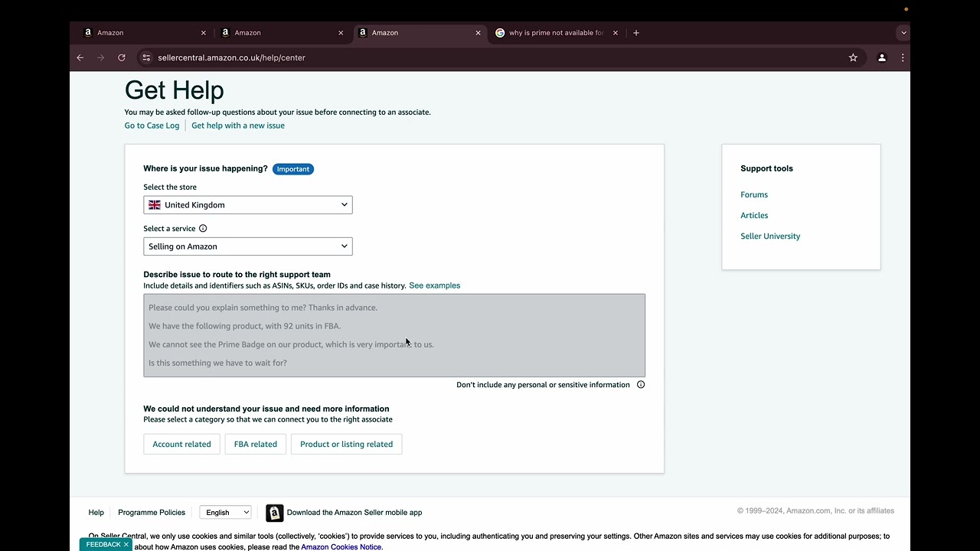Open the browser profile icon
The width and height of the screenshot is (980, 551).
[x=882, y=57]
